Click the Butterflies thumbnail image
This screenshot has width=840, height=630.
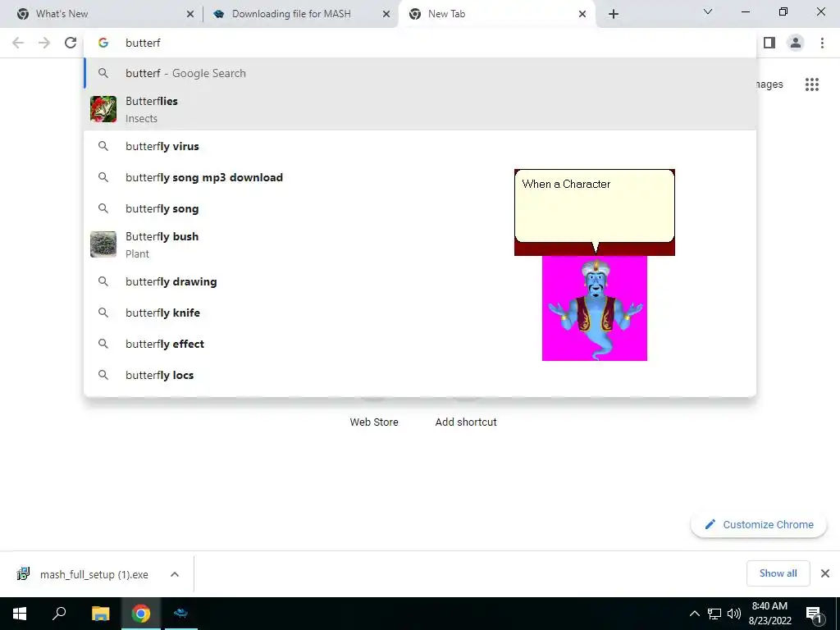coord(103,109)
